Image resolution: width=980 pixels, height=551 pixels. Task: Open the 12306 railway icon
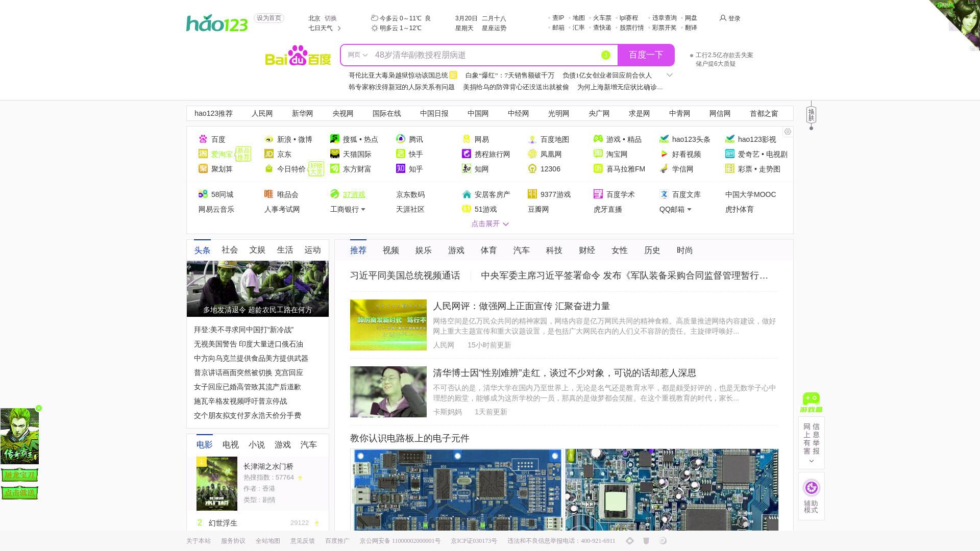tap(532, 168)
